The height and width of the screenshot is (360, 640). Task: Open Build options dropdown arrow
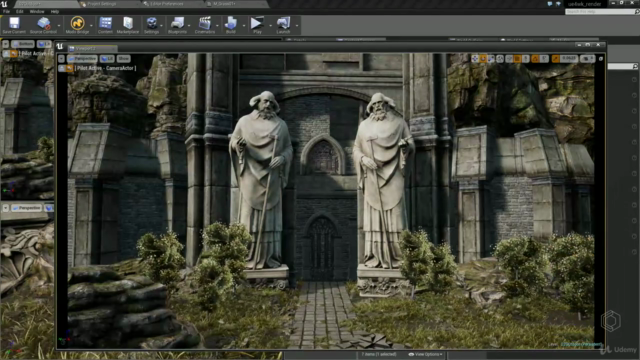tap(244, 25)
